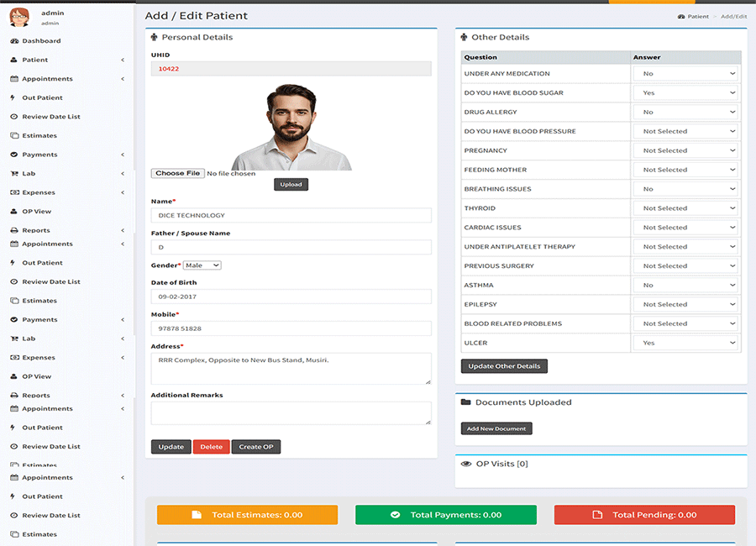
Task: Open the Gender dropdown
Action: point(202,265)
